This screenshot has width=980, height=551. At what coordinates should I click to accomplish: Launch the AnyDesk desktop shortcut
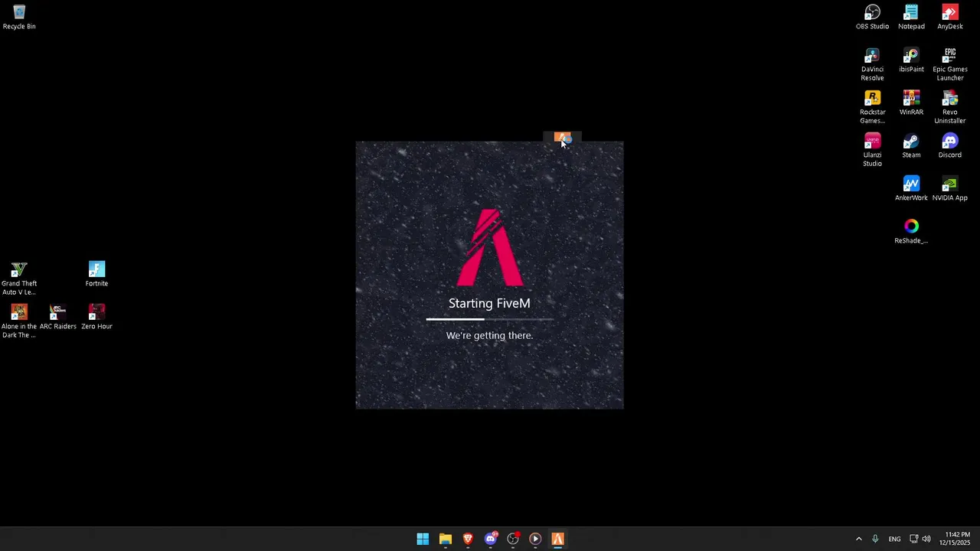pyautogui.click(x=949, y=17)
